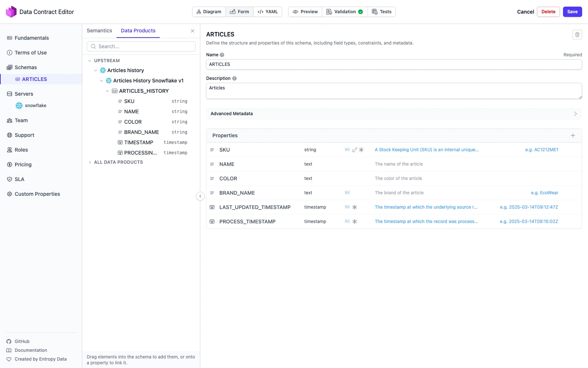Viewport: 588px width, 368px height.
Task: Select the Data Products tab
Action: click(138, 31)
